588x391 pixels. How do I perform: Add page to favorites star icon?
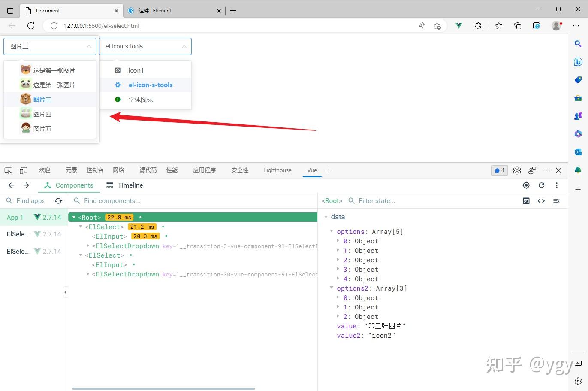pos(437,26)
